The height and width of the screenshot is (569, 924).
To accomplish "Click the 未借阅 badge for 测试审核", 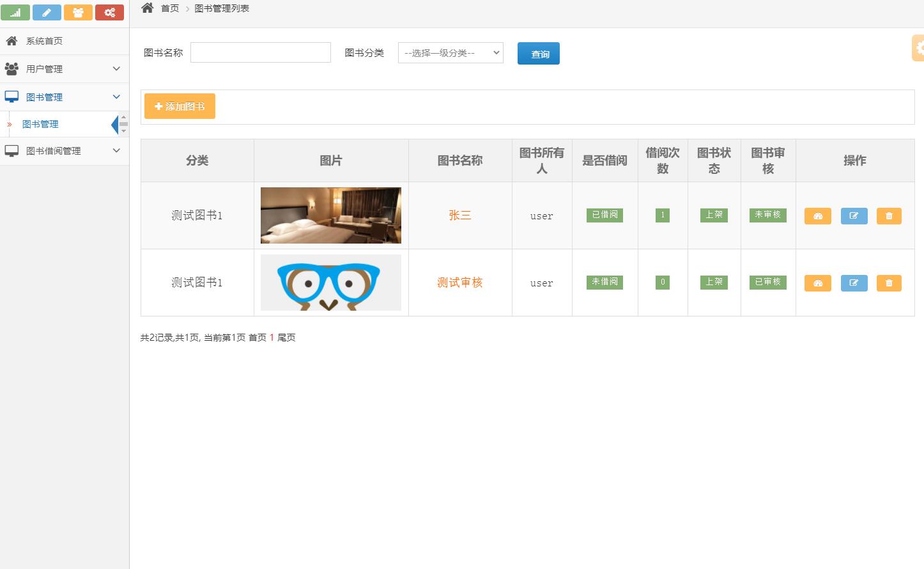I will tap(604, 282).
